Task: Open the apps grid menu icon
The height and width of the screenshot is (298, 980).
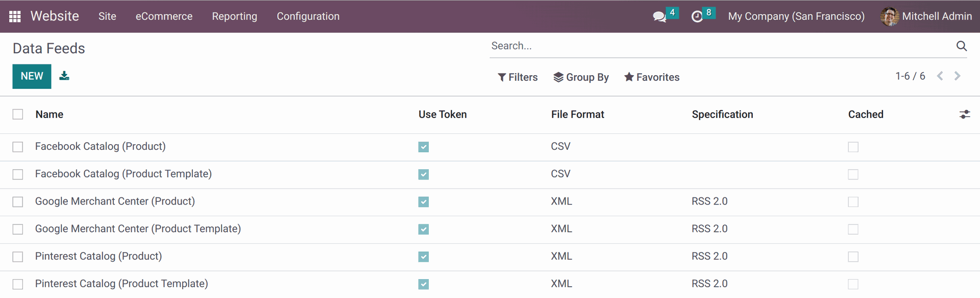Action: coord(15,16)
